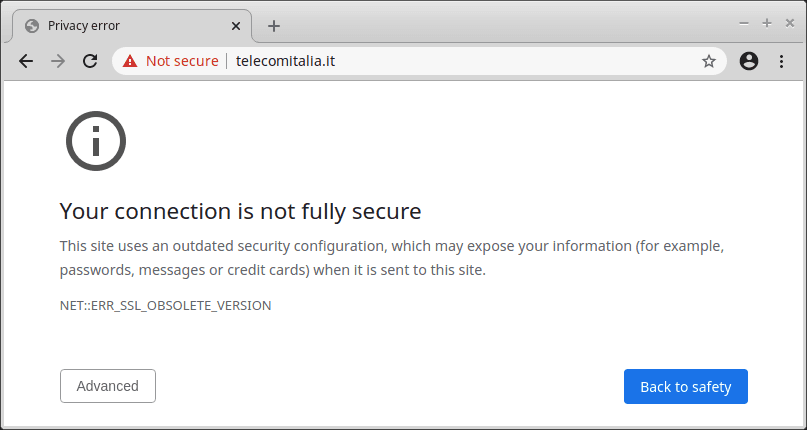807x430 pixels.
Task: Open the three-dot Chrome menu
Action: [781, 61]
